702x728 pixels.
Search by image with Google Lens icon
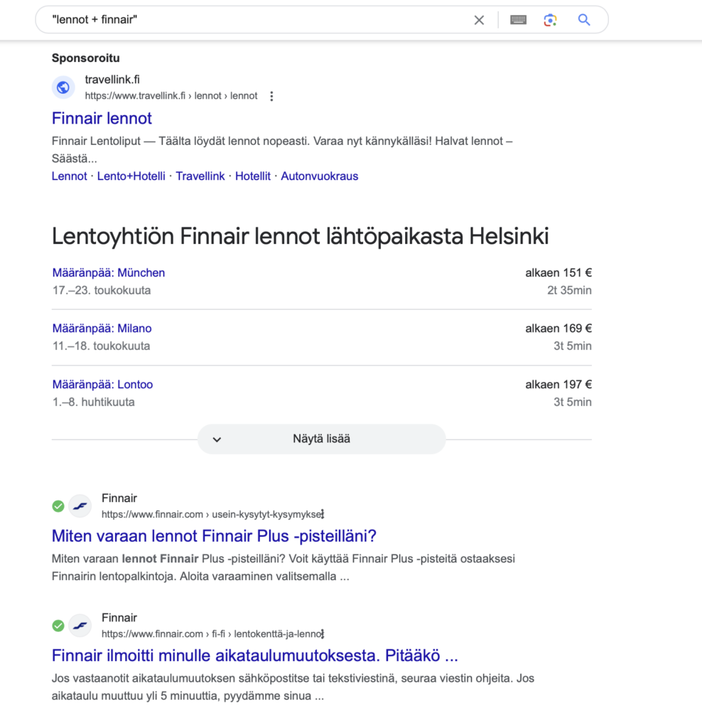(550, 20)
